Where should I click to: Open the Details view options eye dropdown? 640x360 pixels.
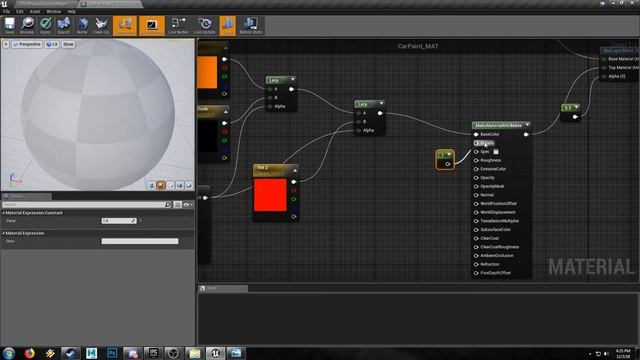click(x=188, y=204)
